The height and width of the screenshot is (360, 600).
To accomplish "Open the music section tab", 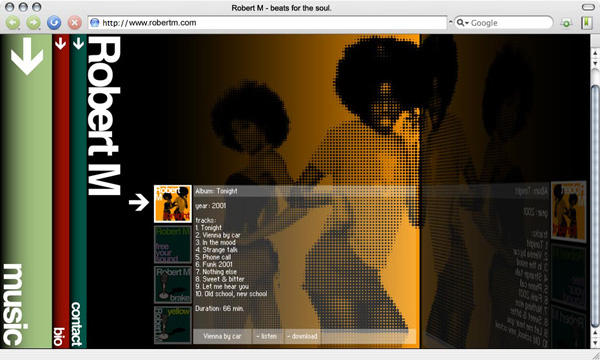I will pyautogui.click(x=14, y=305).
